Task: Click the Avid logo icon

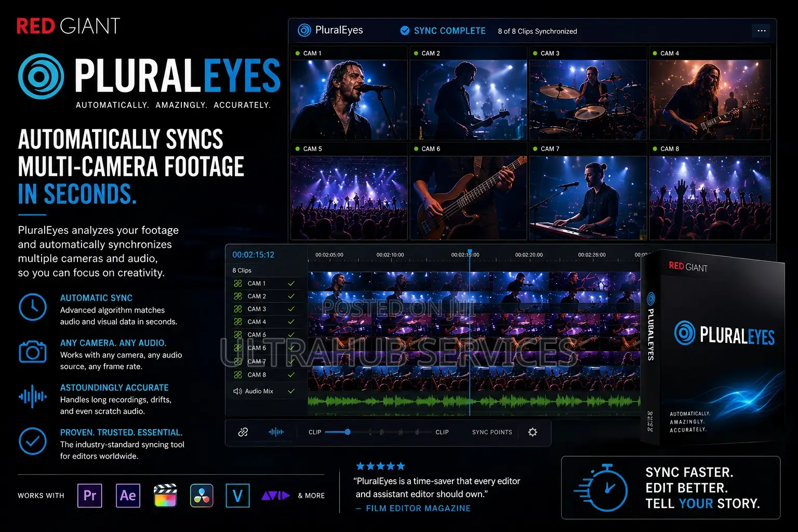Action: [x=275, y=496]
